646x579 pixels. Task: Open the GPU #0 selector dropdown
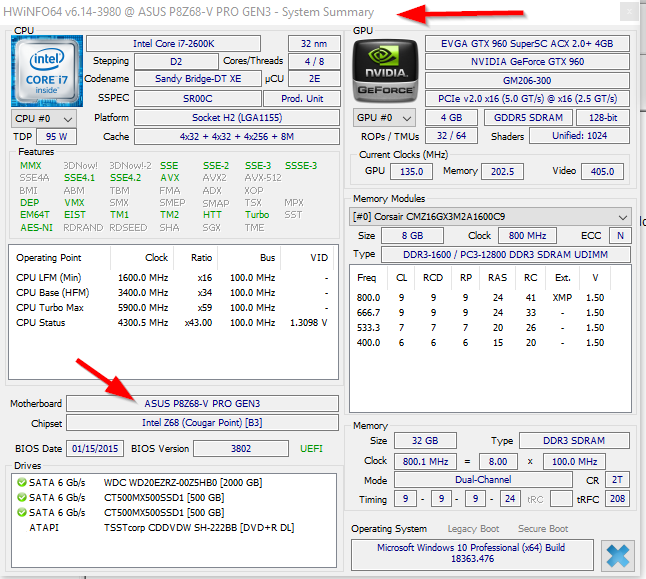tap(384, 118)
